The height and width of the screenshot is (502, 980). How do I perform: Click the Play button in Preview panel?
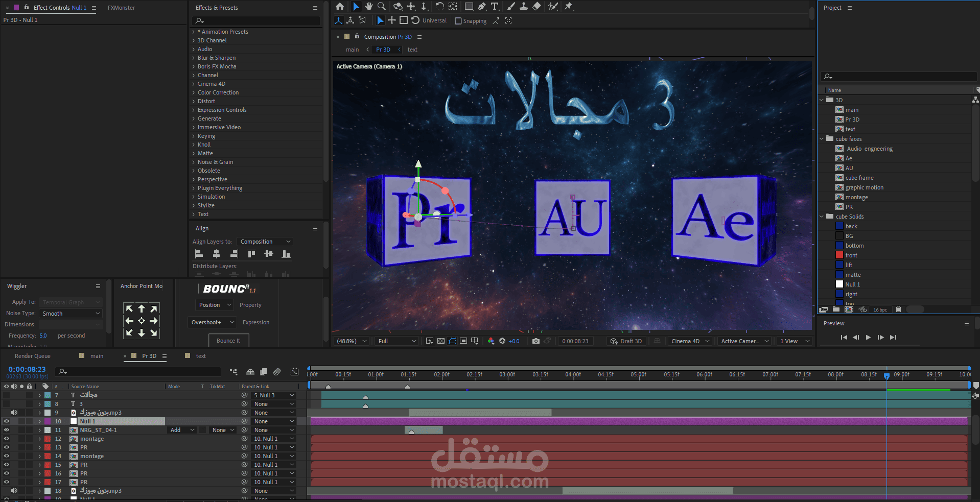click(x=868, y=337)
